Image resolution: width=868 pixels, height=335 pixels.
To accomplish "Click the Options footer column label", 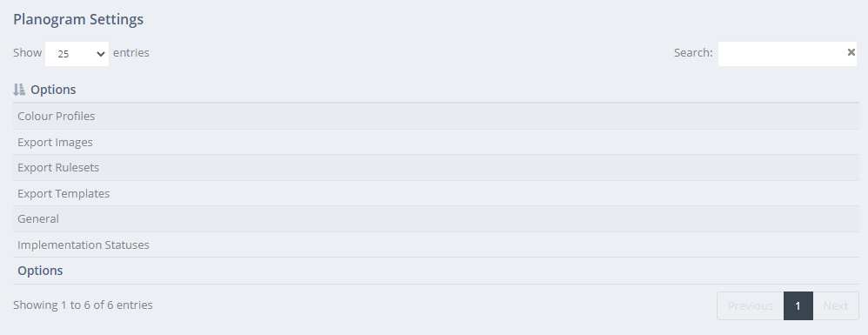I will [x=40, y=271].
